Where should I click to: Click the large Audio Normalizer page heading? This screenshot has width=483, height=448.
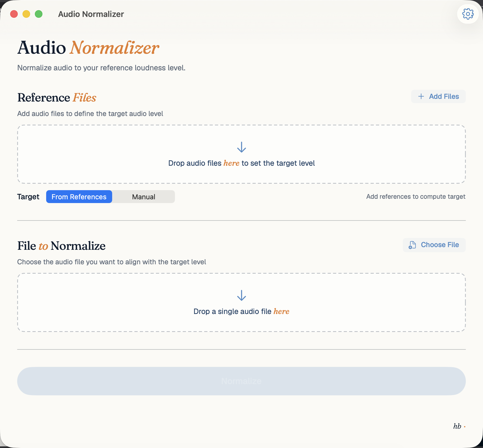(x=88, y=48)
